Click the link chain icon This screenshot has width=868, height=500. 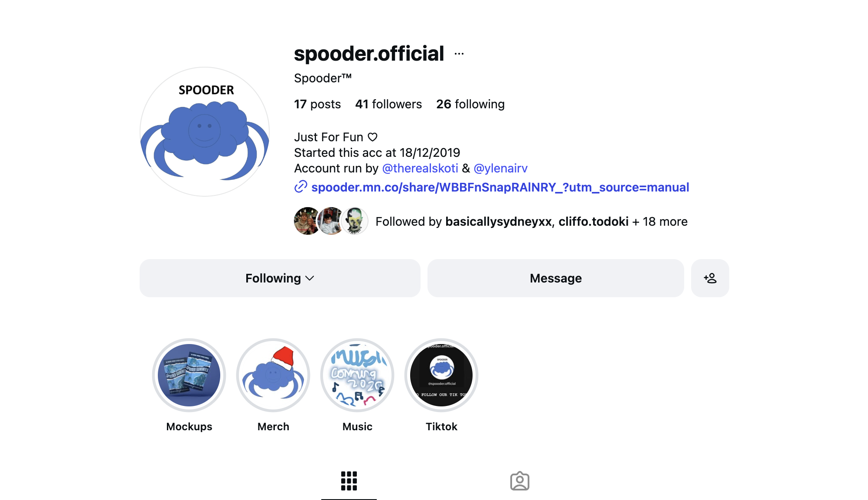point(300,187)
